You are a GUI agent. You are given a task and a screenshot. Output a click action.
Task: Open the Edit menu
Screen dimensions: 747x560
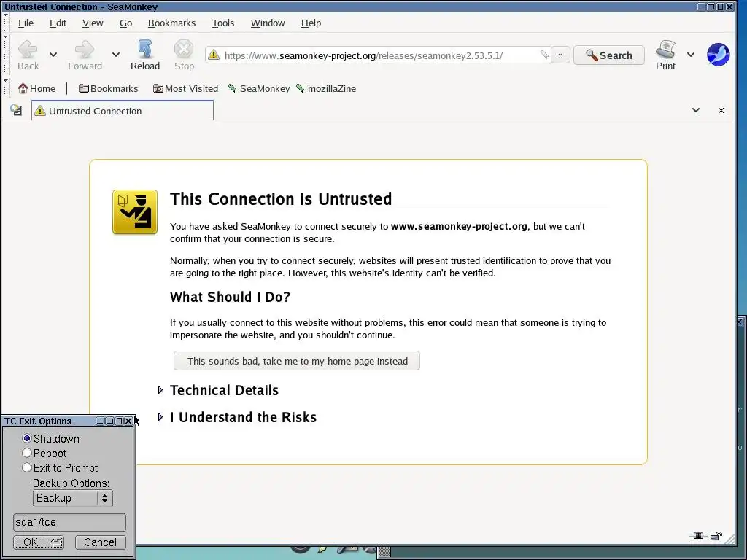pyautogui.click(x=58, y=23)
